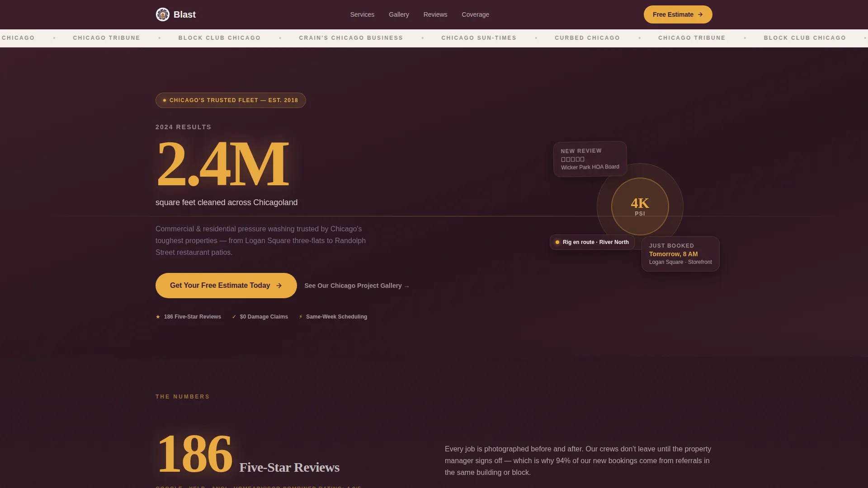Go to the Reviews nav link

pyautogui.click(x=435, y=14)
